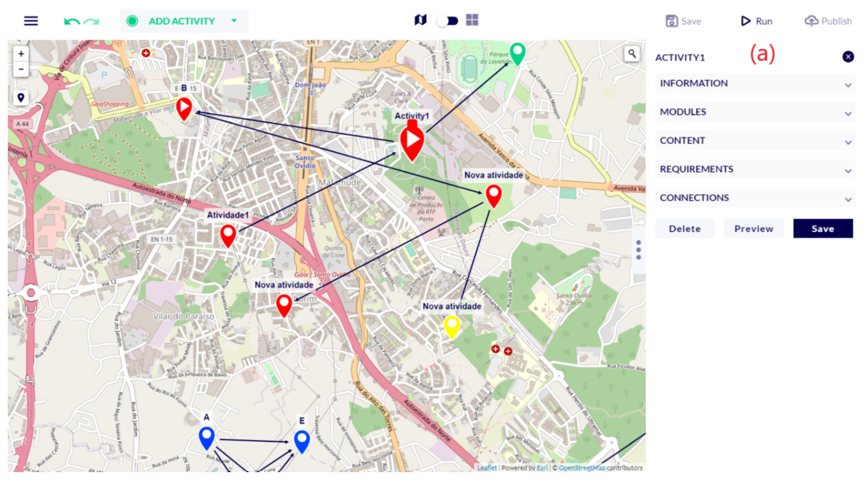Expand the CONNECTIONS section
868x482 pixels.
pyautogui.click(x=755, y=198)
